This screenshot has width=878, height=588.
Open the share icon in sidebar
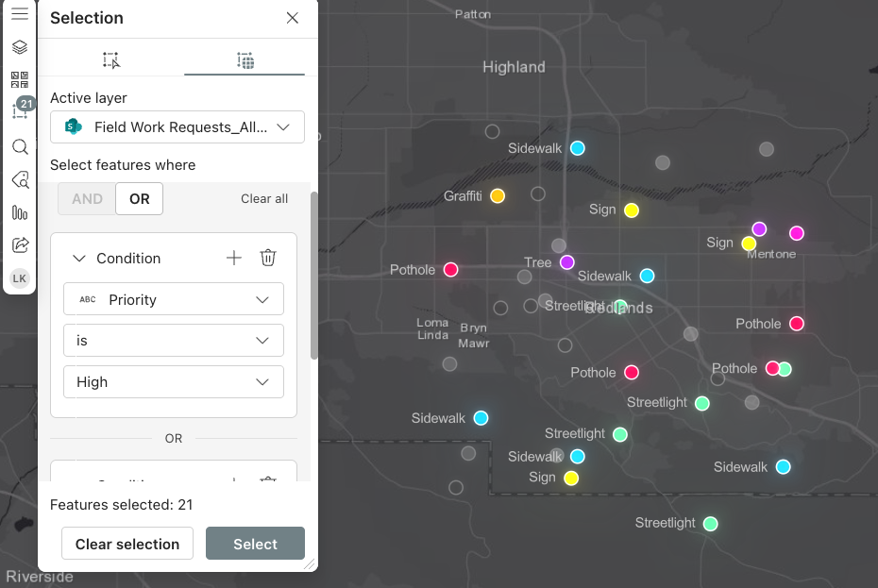click(20, 245)
